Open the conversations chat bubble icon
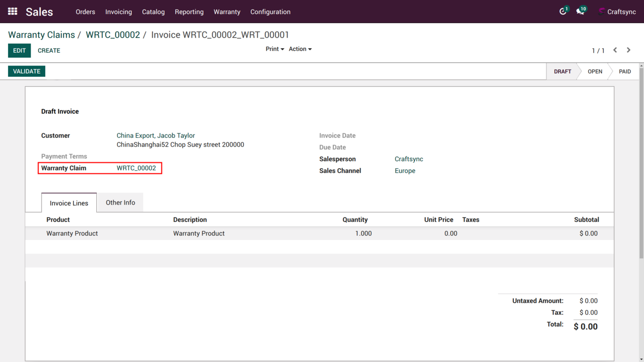 click(580, 12)
